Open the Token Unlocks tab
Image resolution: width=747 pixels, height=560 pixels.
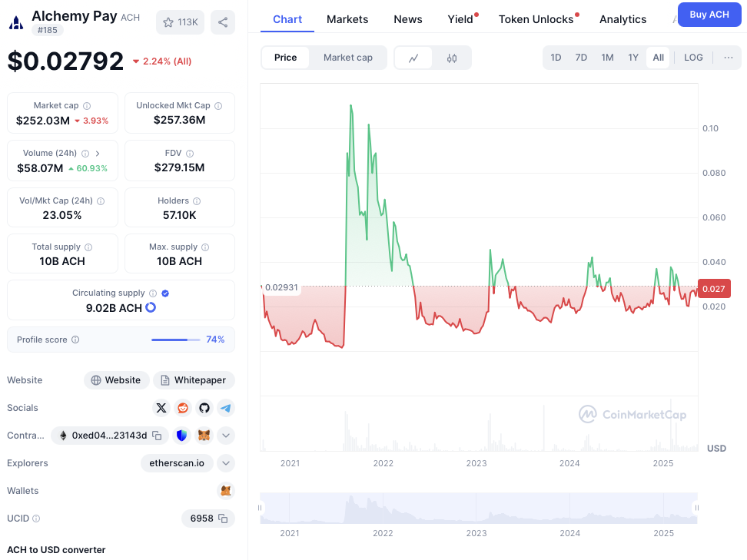(536, 19)
